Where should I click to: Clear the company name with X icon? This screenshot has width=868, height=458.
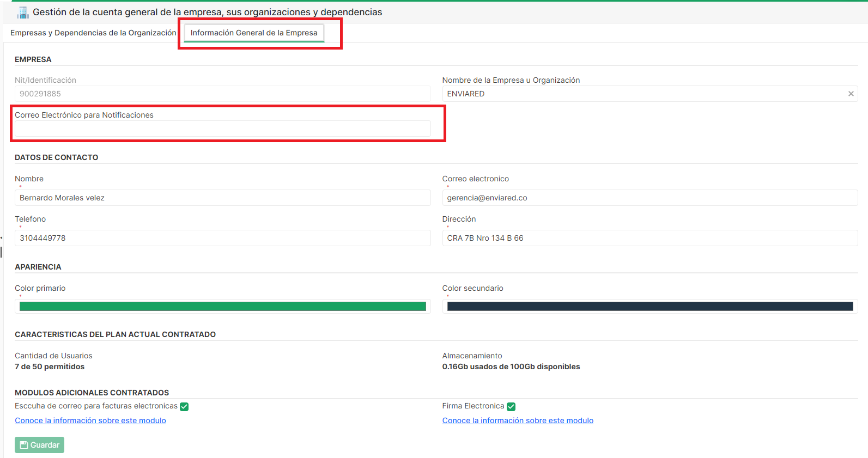851,94
